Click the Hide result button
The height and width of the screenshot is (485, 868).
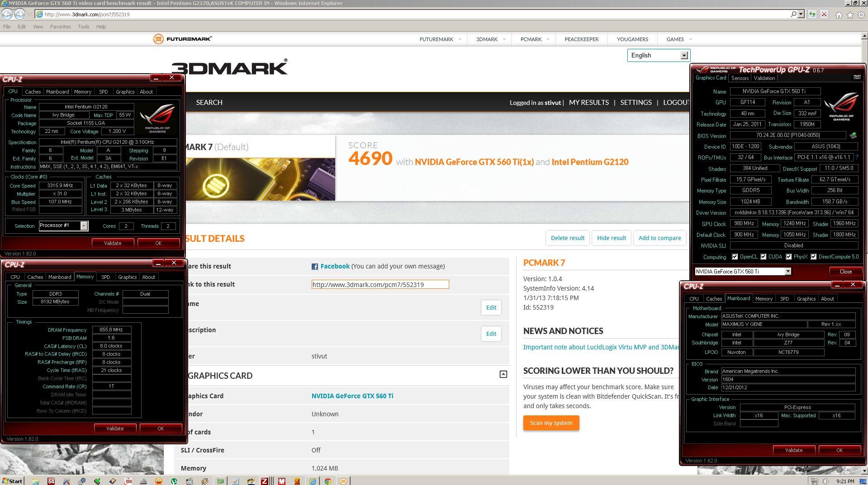(x=611, y=238)
